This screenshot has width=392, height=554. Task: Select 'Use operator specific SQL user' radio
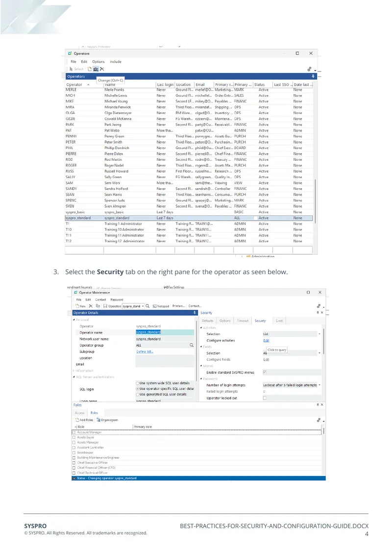[138, 389]
